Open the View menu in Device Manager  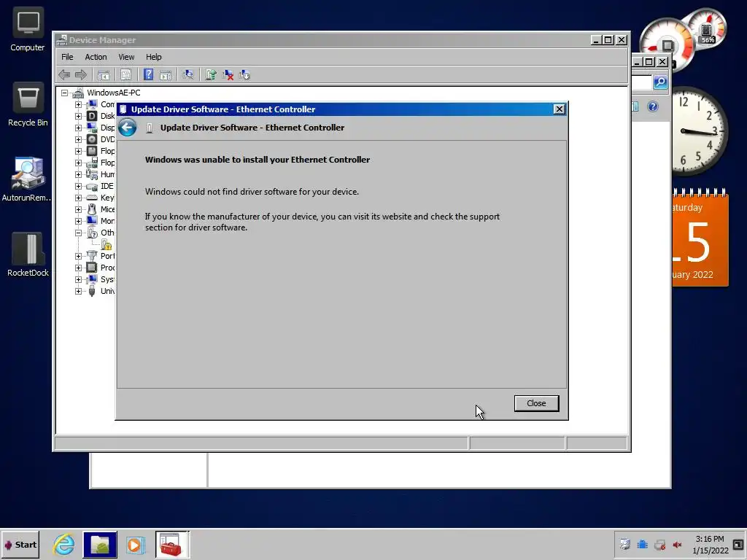126,57
